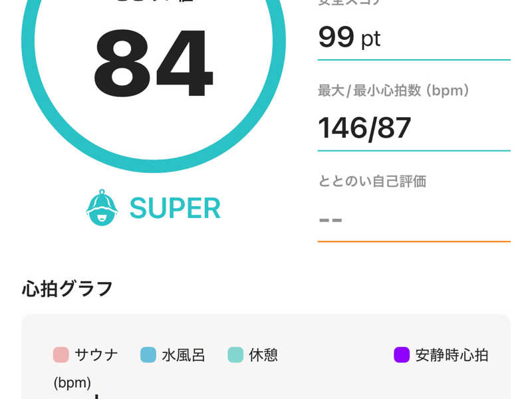
Task: Toggle the blue 水風呂 legend swatch
Action: (148, 355)
